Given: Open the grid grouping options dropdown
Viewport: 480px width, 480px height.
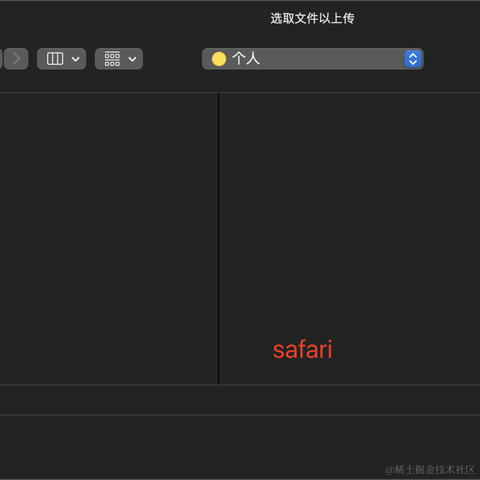Looking at the screenshot, I should tap(119, 59).
